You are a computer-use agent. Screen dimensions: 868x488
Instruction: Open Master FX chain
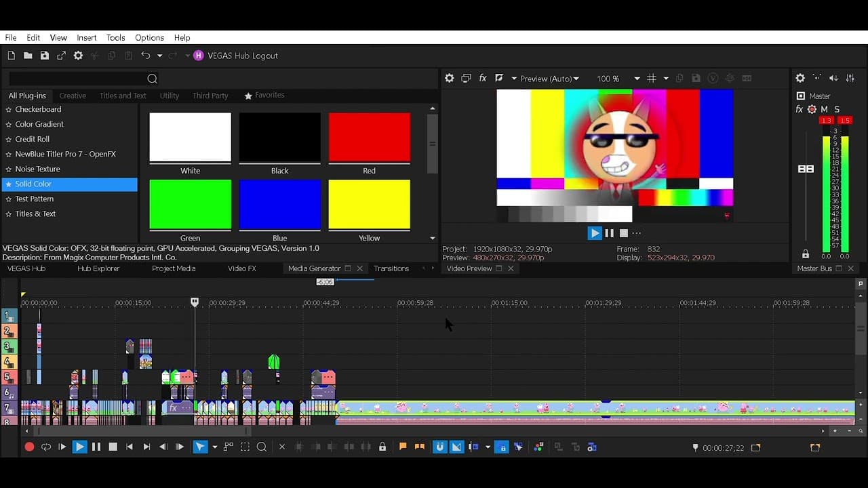click(800, 109)
